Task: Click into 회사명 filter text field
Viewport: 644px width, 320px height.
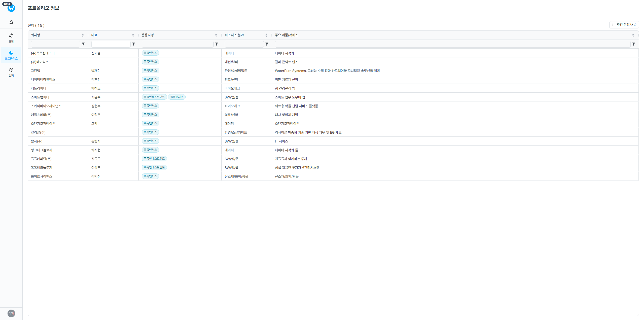Action: tap(55, 44)
